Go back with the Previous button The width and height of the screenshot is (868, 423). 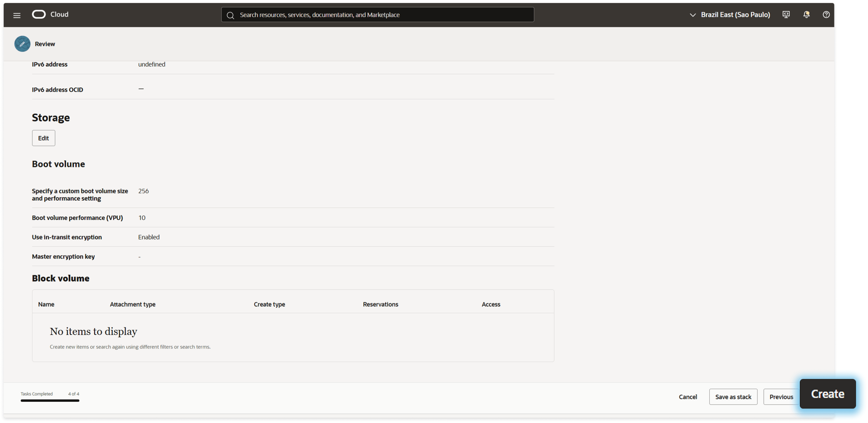click(781, 397)
